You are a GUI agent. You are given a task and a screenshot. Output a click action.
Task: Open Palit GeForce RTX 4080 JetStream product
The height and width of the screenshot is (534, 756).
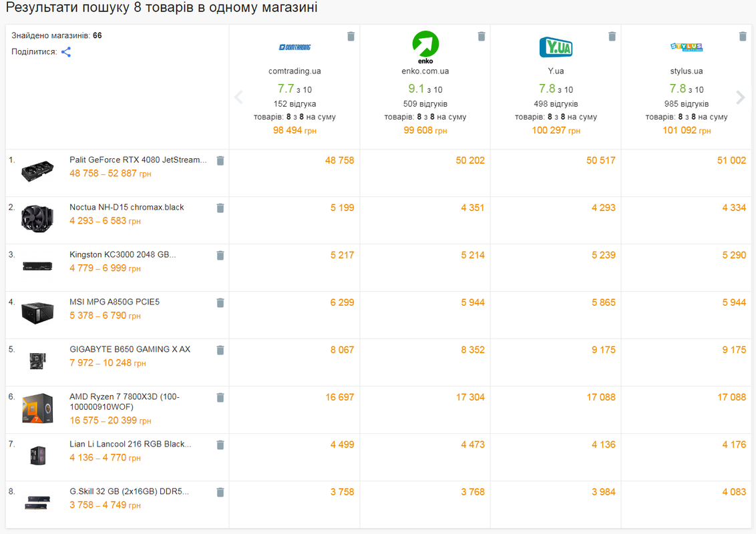click(138, 160)
